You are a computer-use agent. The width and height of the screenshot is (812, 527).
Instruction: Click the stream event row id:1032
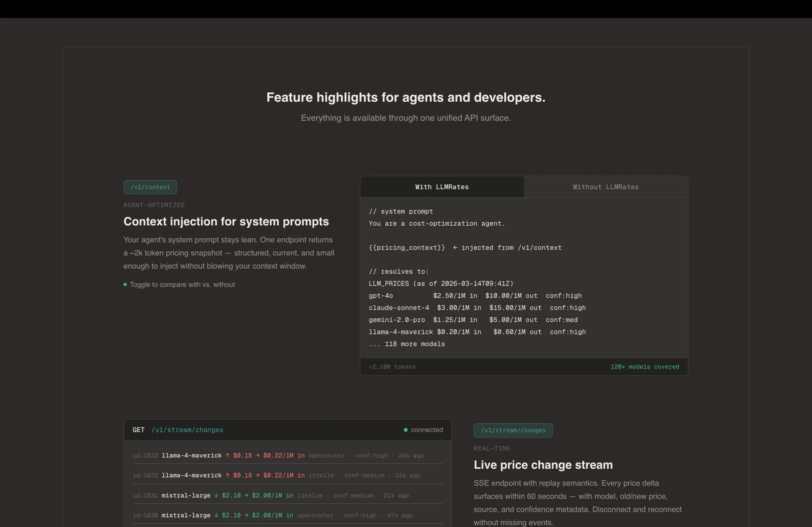coord(288,475)
